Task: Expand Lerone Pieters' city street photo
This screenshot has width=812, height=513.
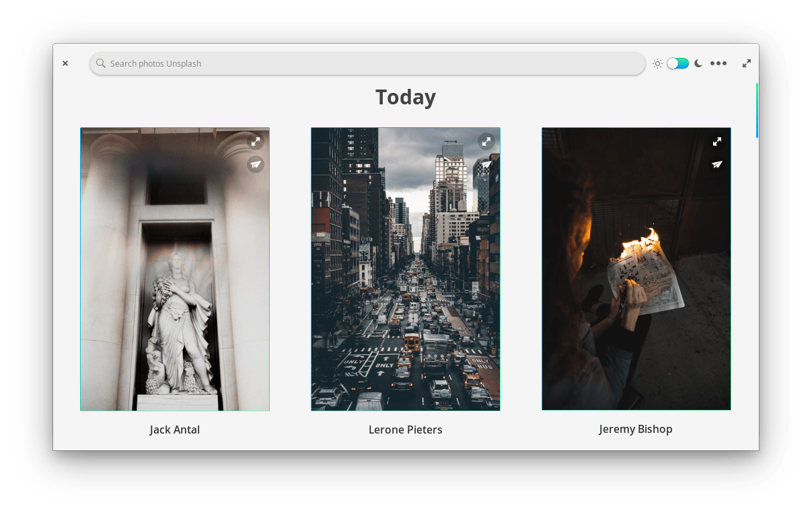Action: pyautogui.click(x=486, y=141)
